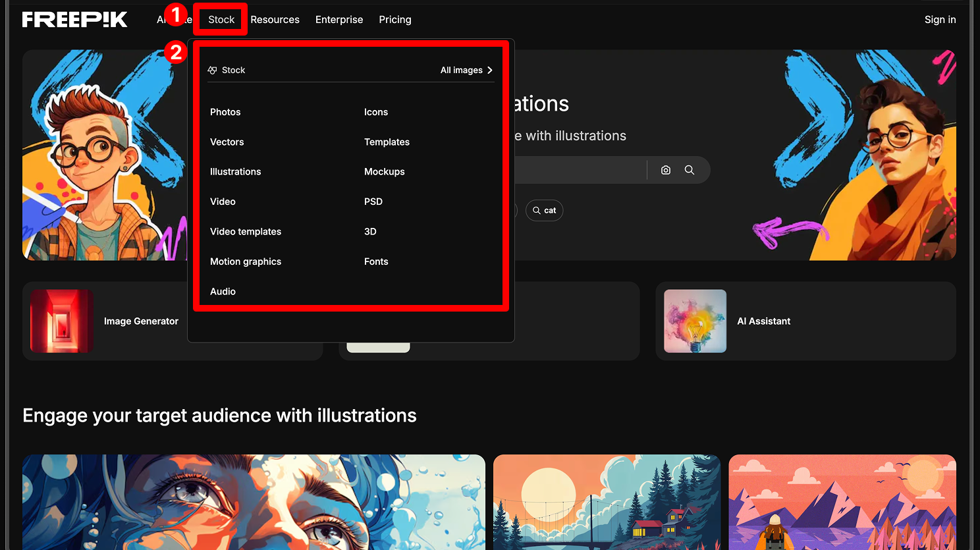Select Fonts from the Stock menu
This screenshot has height=550, width=980.
(376, 261)
